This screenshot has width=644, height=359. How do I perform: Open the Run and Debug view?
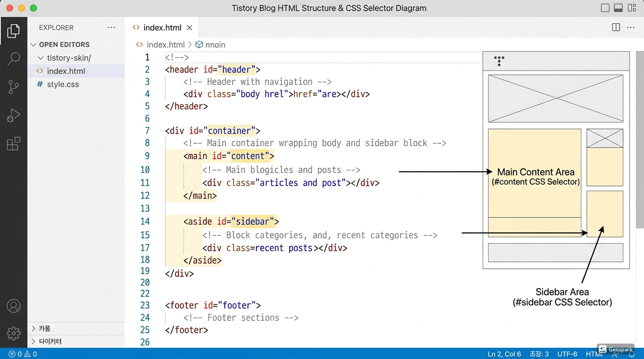pos(14,115)
